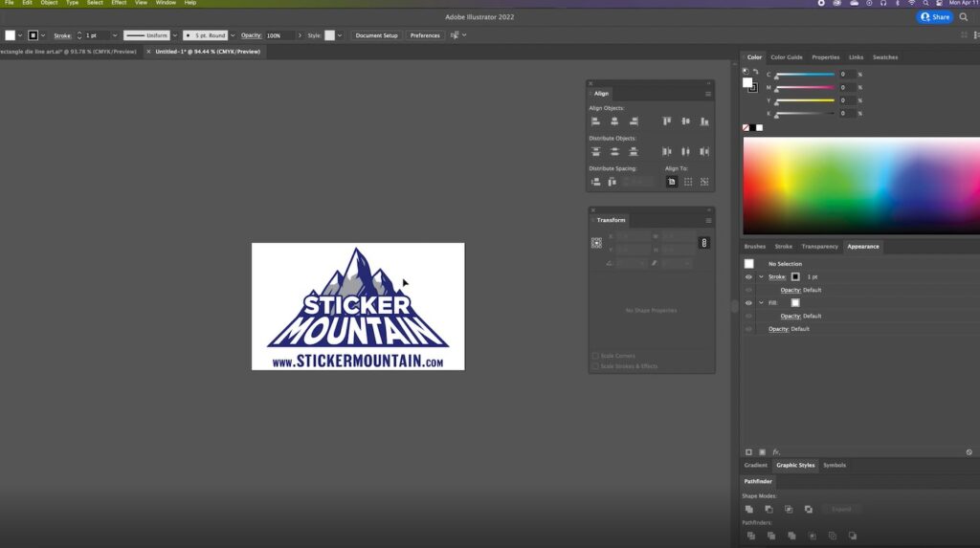This screenshot has height=548, width=980.
Task: Click the Stroke color swatch in Appearance panel
Action: click(x=795, y=276)
